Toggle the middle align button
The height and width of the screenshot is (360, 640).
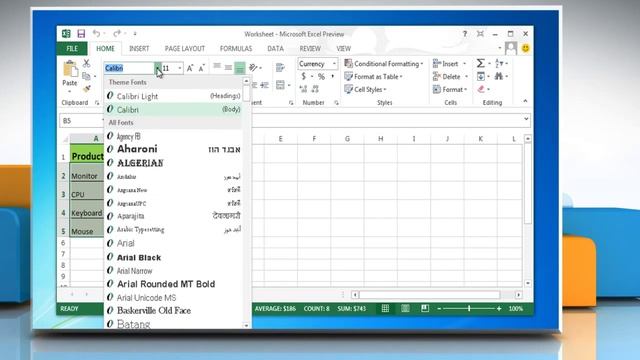[x=228, y=67]
